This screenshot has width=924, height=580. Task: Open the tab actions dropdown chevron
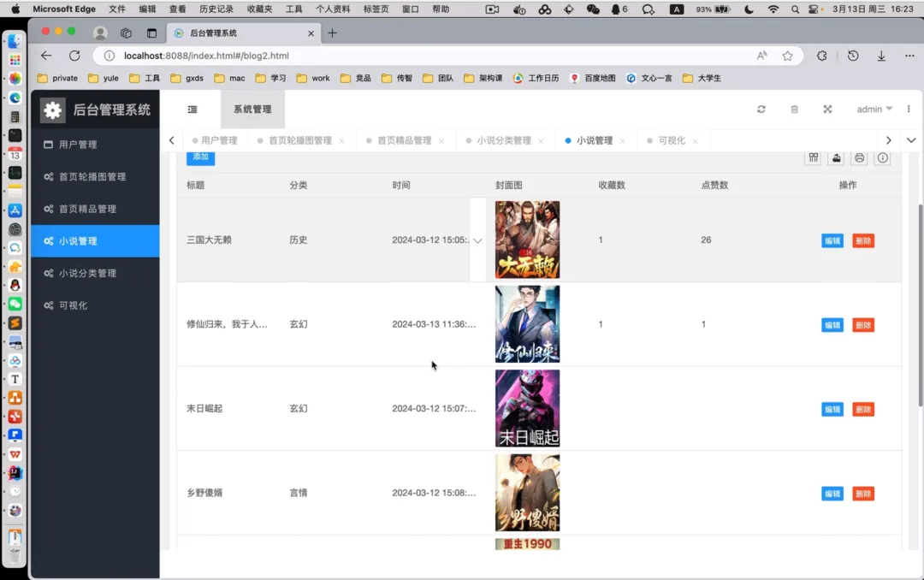(911, 140)
